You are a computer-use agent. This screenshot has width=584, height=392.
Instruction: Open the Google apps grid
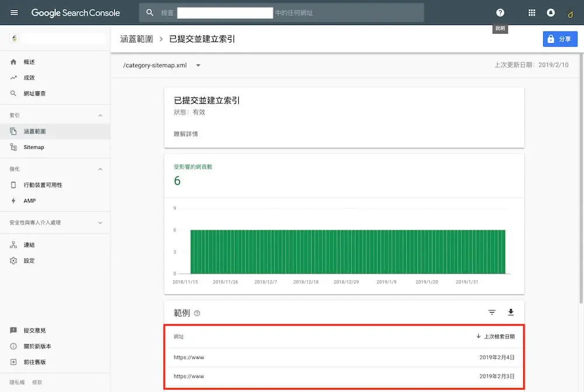[531, 13]
